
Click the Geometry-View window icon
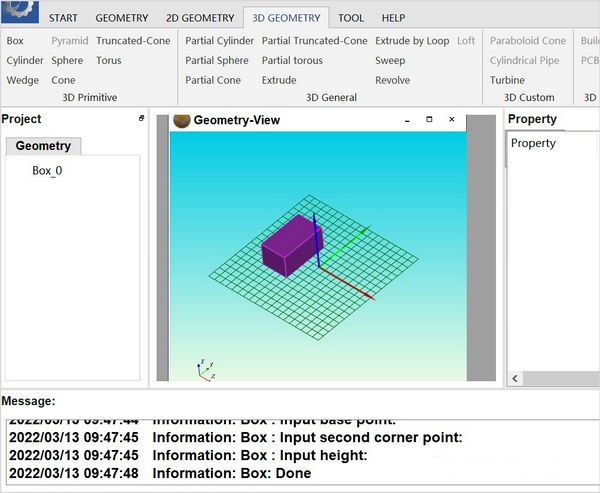pos(182,121)
